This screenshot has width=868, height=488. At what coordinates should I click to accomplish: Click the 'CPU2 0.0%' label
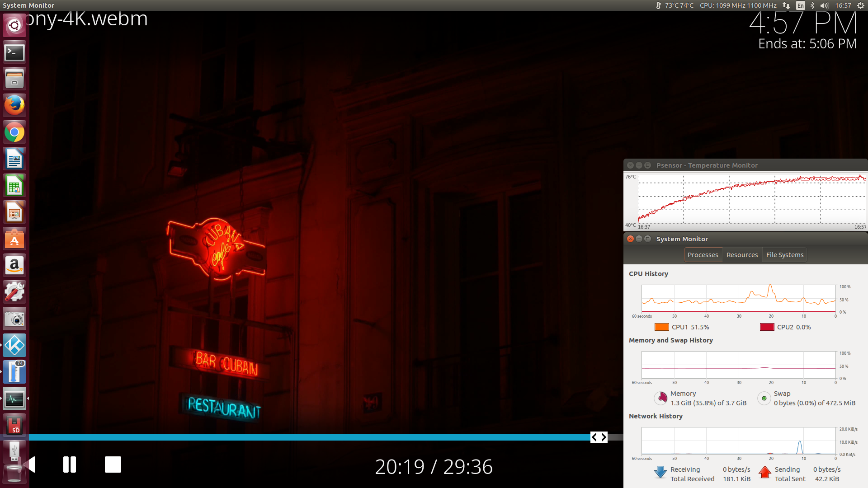coord(794,327)
